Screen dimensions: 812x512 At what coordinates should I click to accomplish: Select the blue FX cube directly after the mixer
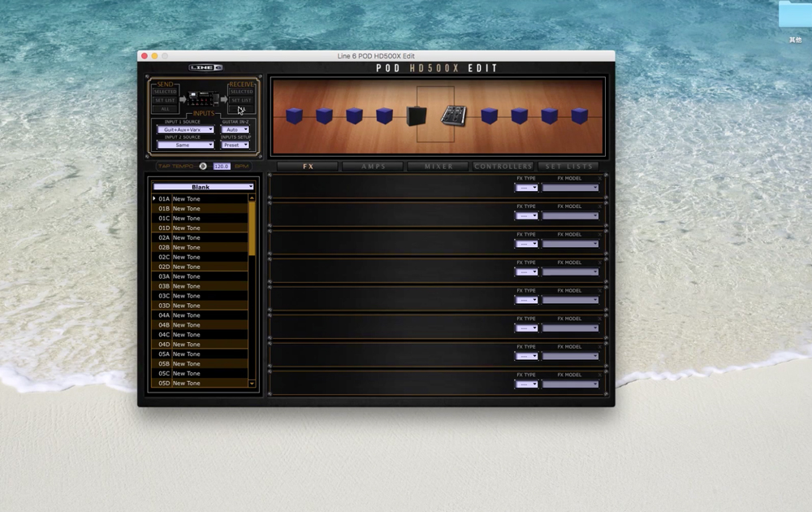[x=490, y=115]
